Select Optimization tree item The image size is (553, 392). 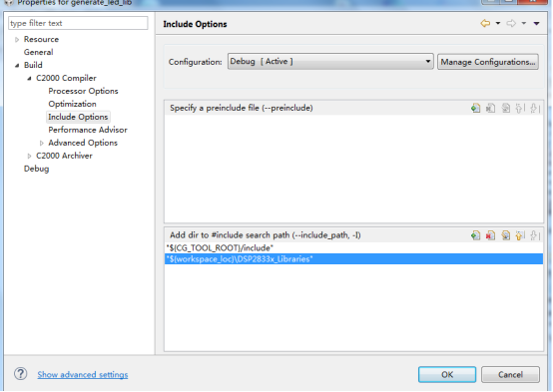point(72,104)
